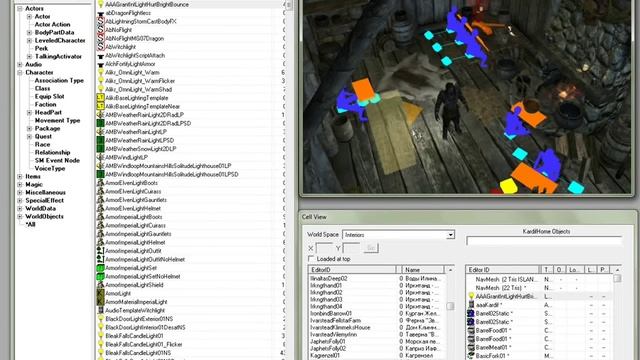Click the X coordinate input field
This screenshot has height=360, width=640.
(x=324, y=248)
